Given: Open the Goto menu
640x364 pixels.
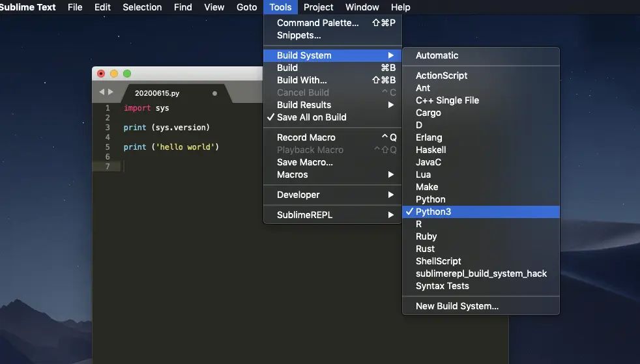Looking at the screenshot, I should click(x=247, y=7).
